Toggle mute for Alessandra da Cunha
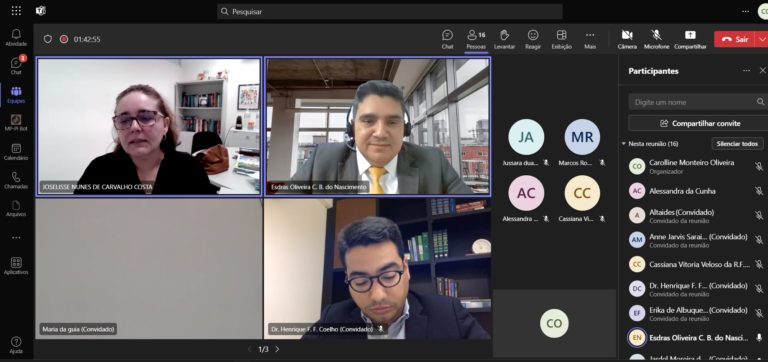Image resolution: width=768 pixels, height=362 pixels. [759, 191]
